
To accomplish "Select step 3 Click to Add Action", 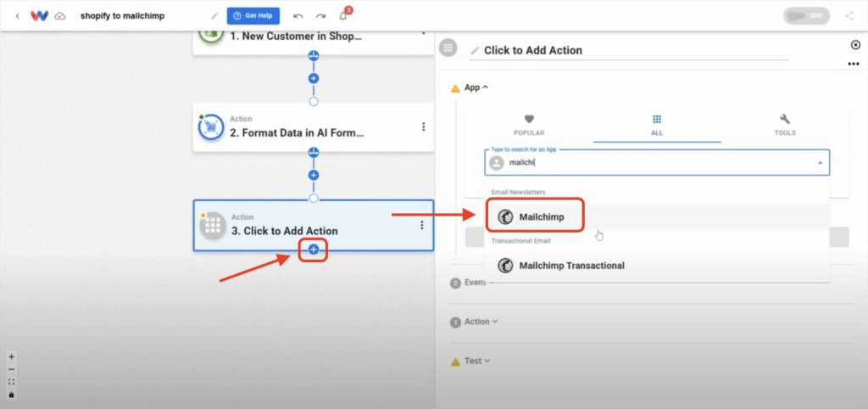I will coord(314,225).
